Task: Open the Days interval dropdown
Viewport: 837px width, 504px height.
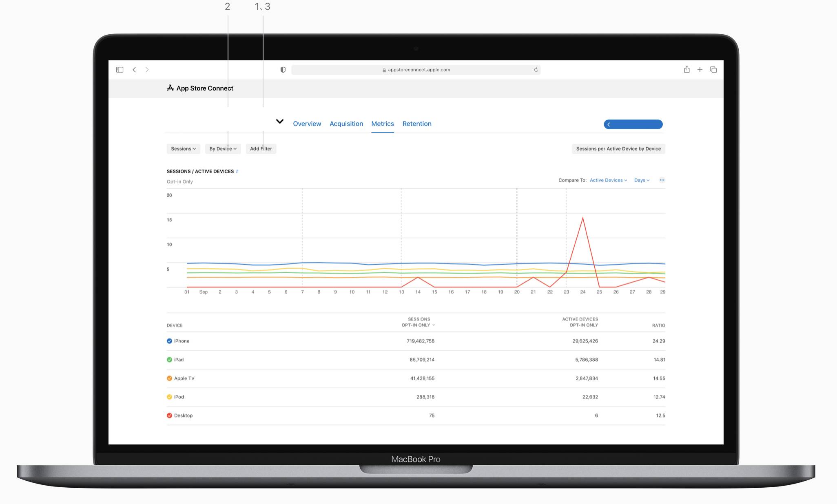Action: coord(642,180)
